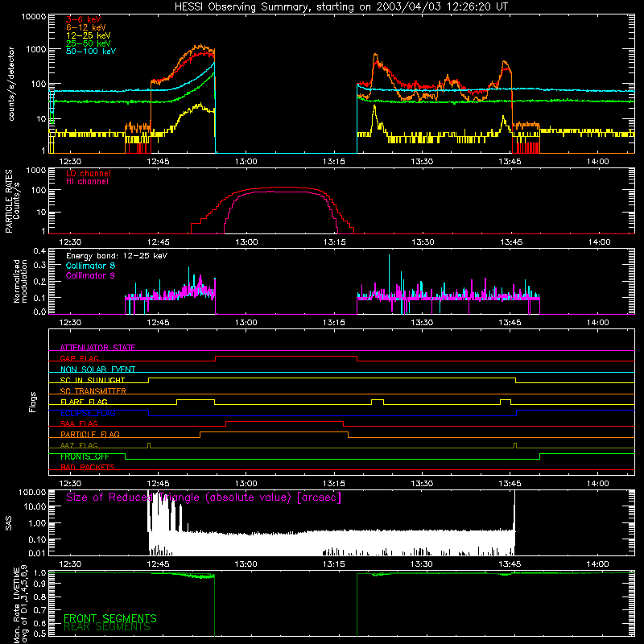
Task: Click the AAZ FLAG spike near 13:46
Action: (x=515, y=445)
